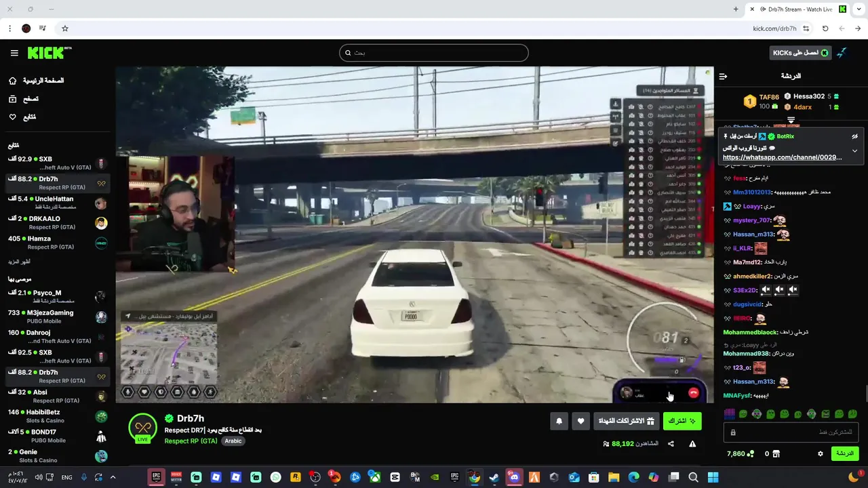The image size is (868, 488).
Task: Click the Hassan_m313 username near chat bottom
Action: click(x=753, y=382)
